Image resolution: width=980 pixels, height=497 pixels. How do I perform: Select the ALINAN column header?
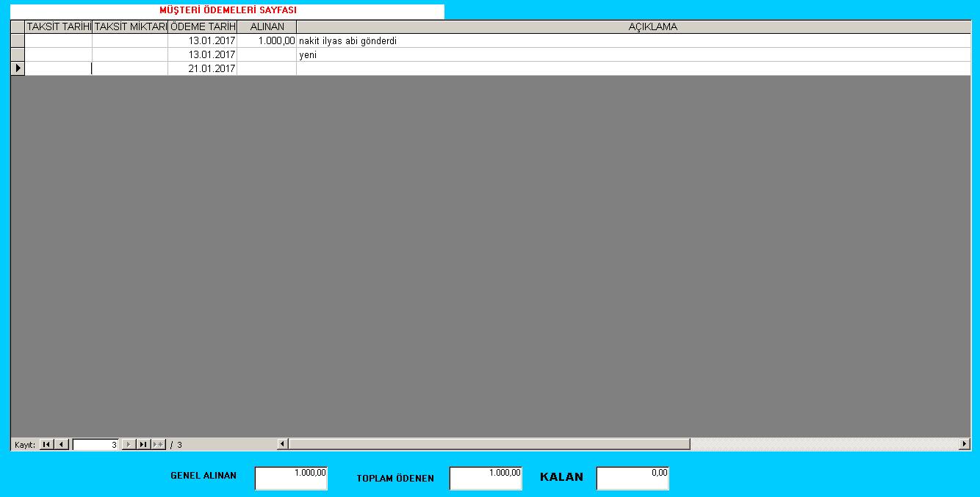[x=267, y=26]
